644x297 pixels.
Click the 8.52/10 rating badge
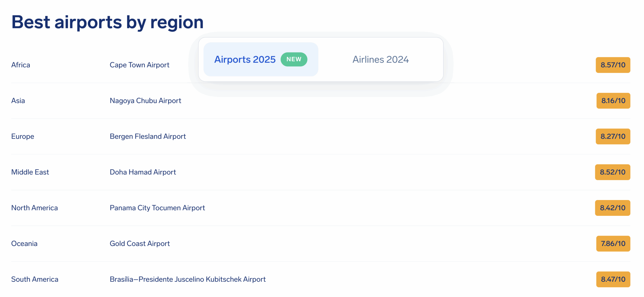point(612,172)
